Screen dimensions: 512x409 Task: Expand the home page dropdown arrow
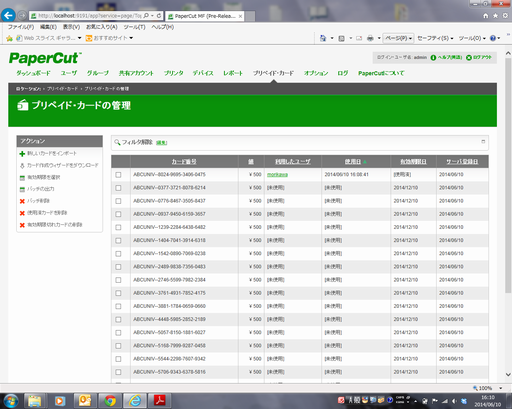tap(332, 38)
